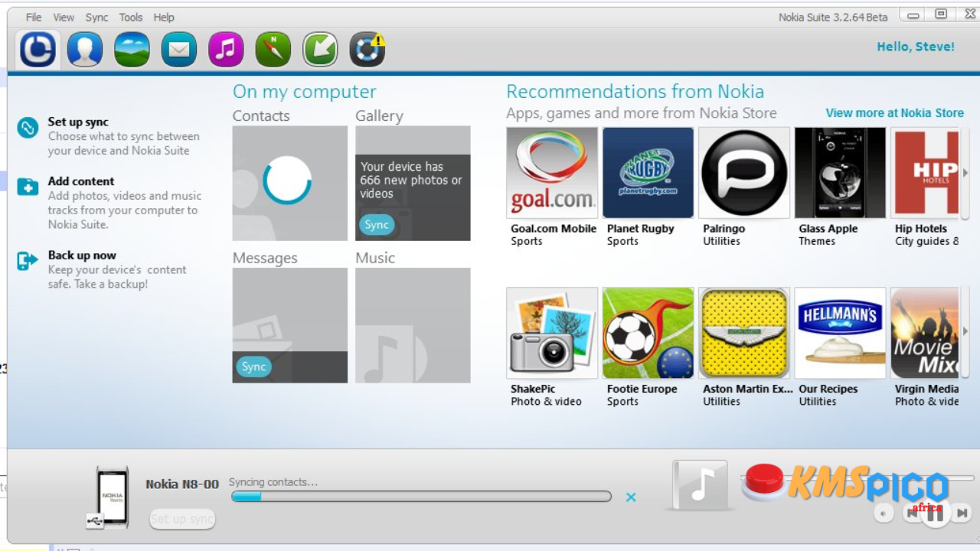The width and height of the screenshot is (980, 551).
Task: Open the Messages envelope icon in the toolbar
Action: pyautogui.click(x=178, y=50)
